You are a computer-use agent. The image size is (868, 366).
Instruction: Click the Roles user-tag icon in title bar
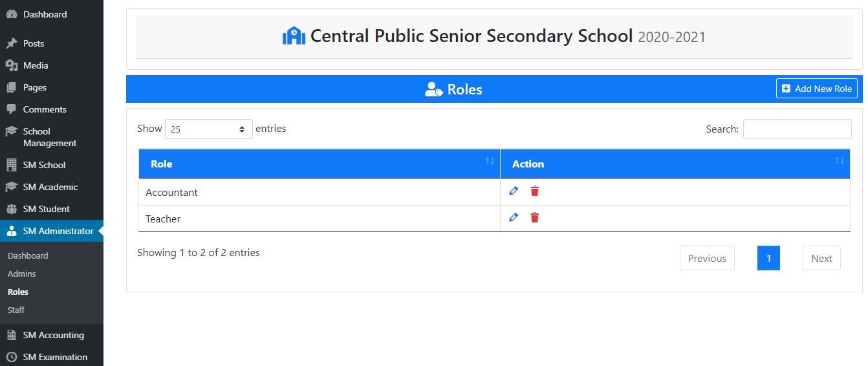(x=433, y=89)
